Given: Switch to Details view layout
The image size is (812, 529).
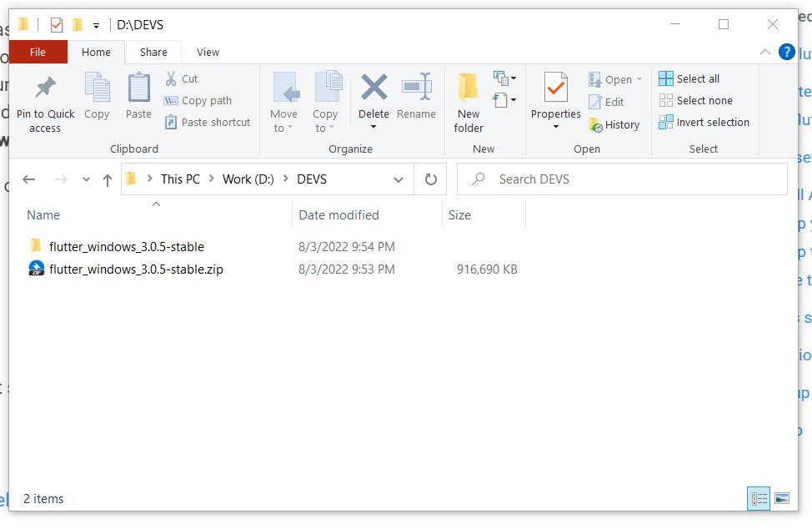Looking at the screenshot, I should [759, 498].
